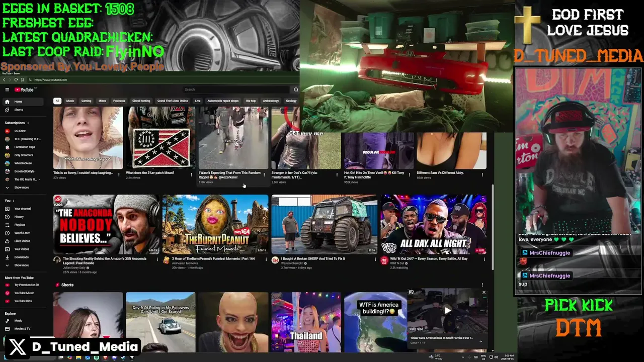
Task: Expand the miniplayer queue chevron
Action: tap(480, 341)
